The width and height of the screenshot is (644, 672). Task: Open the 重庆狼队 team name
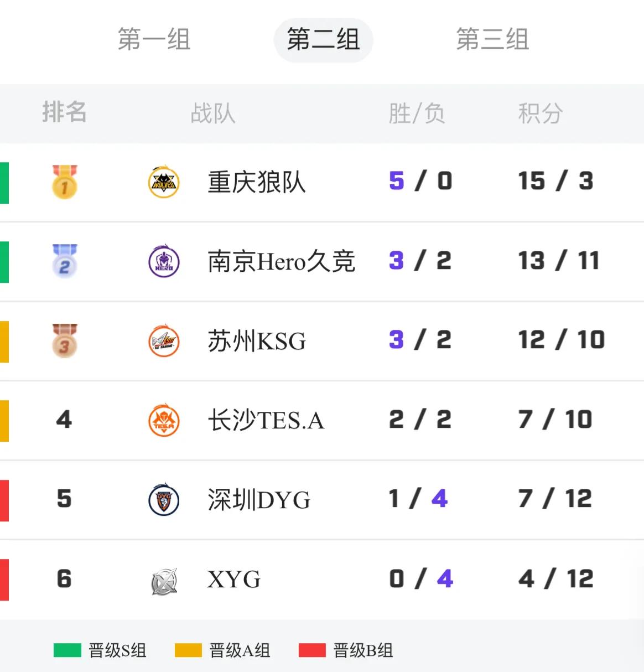pos(256,182)
